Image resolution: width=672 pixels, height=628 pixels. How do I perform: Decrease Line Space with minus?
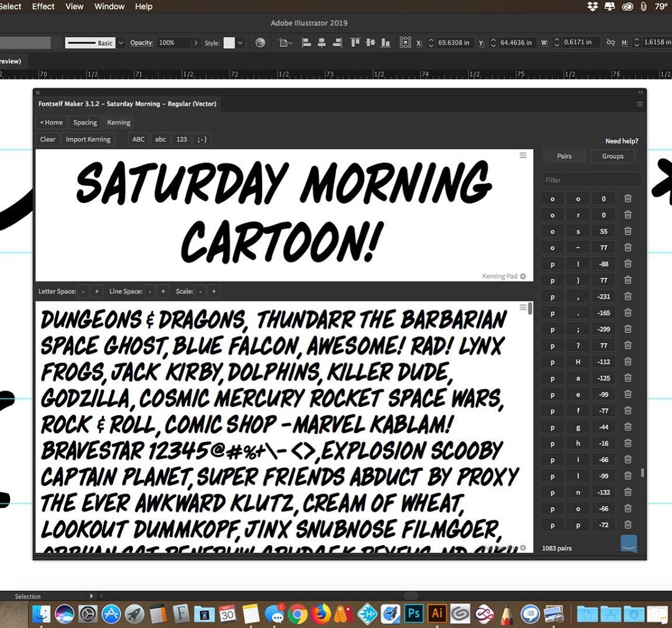(x=149, y=291)
